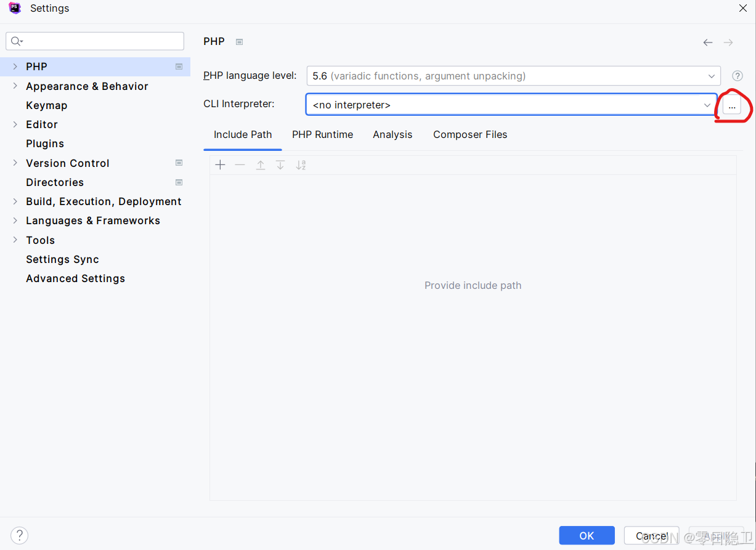
Task: Expand Build, Execution, Deployment node
Action: (x=15, y=201)
